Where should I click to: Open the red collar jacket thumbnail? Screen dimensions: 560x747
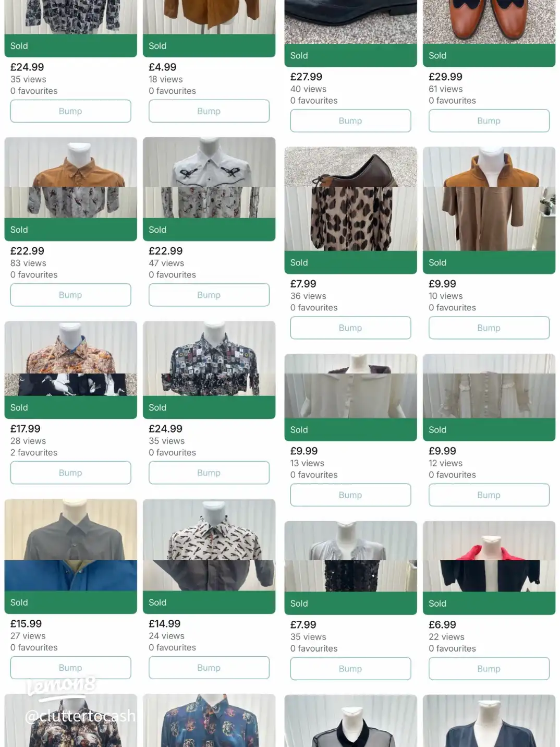point(489,556)
